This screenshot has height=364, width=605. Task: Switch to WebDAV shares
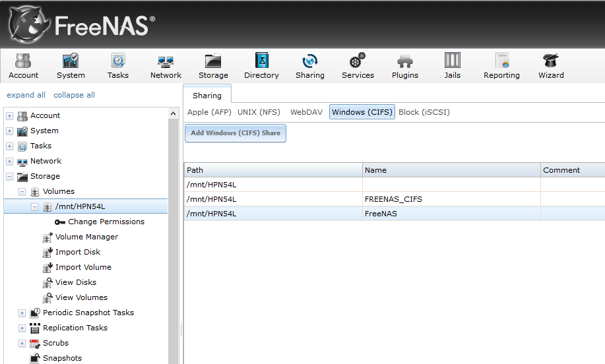[x=306, y=112]
